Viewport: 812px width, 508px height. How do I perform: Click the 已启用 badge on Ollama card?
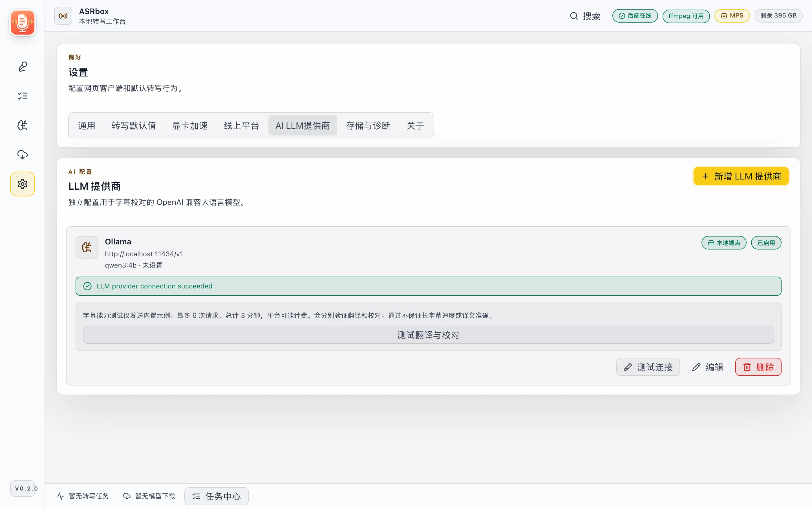(766, 243)
